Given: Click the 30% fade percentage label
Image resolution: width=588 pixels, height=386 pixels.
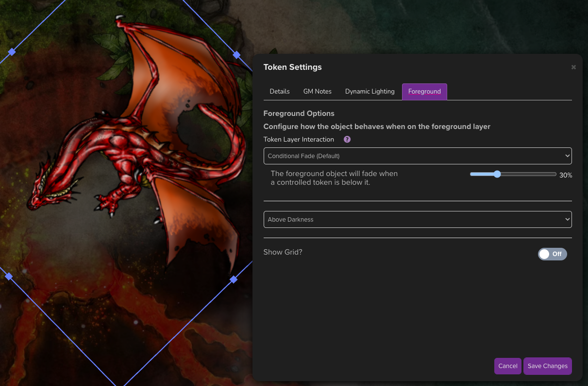Looking at the screenshot, I should tap(565, 175).
